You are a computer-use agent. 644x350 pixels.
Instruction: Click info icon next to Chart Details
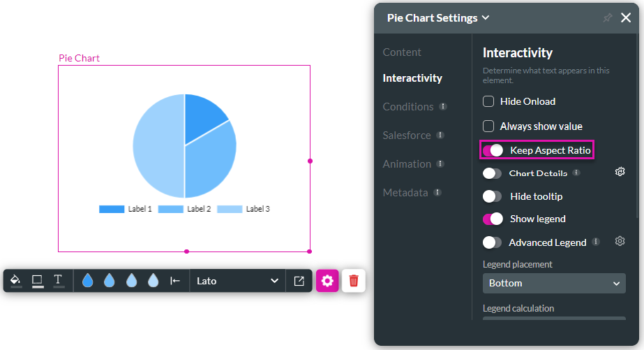click(576, 173)
